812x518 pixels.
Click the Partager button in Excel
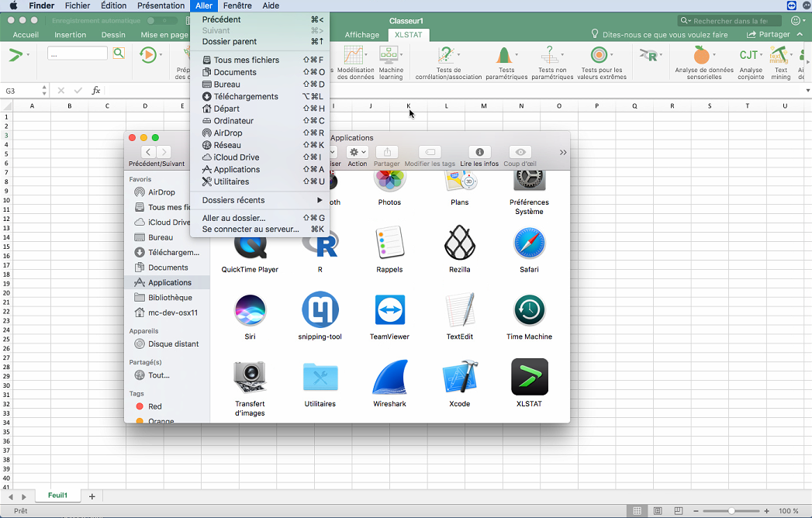768,35
